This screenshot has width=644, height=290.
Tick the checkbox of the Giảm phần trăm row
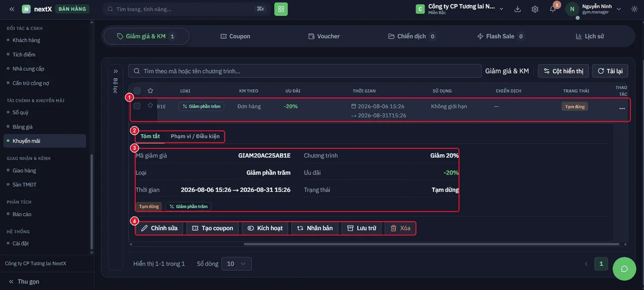[137, 106]
